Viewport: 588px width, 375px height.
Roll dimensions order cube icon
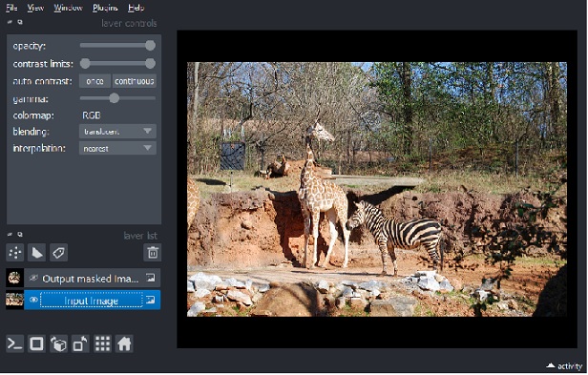point(58,344)
